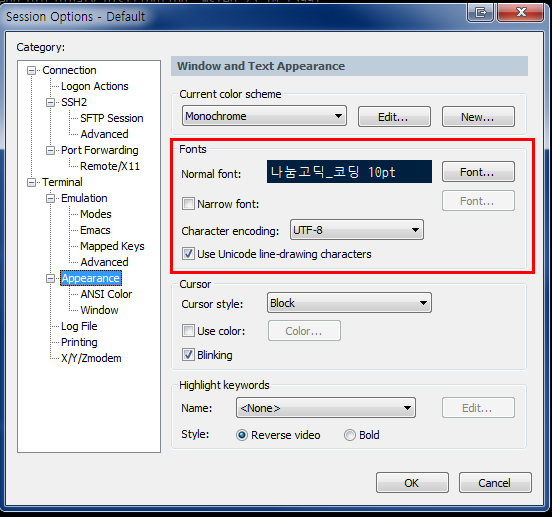Select Logon Actions in category tree

pyautogui.click(x=95, y=86)
